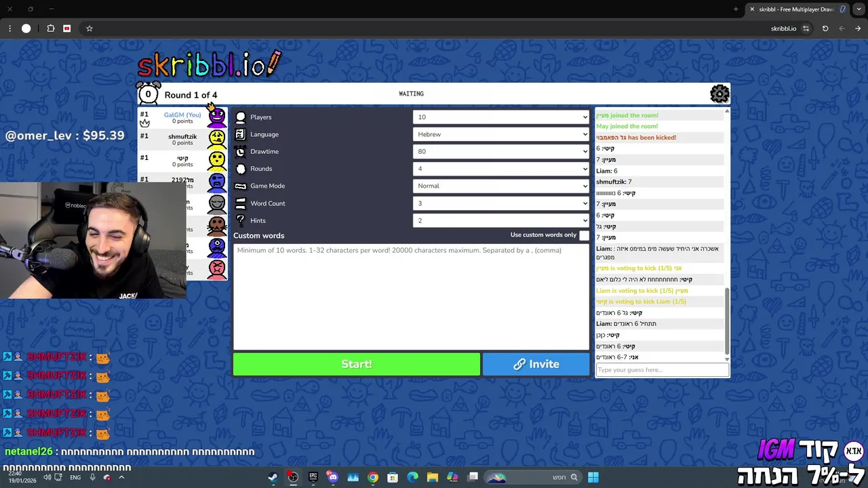
Task: Open File Explorer from the taskbar
Action: pyautogui.click(x=433, y=477)
